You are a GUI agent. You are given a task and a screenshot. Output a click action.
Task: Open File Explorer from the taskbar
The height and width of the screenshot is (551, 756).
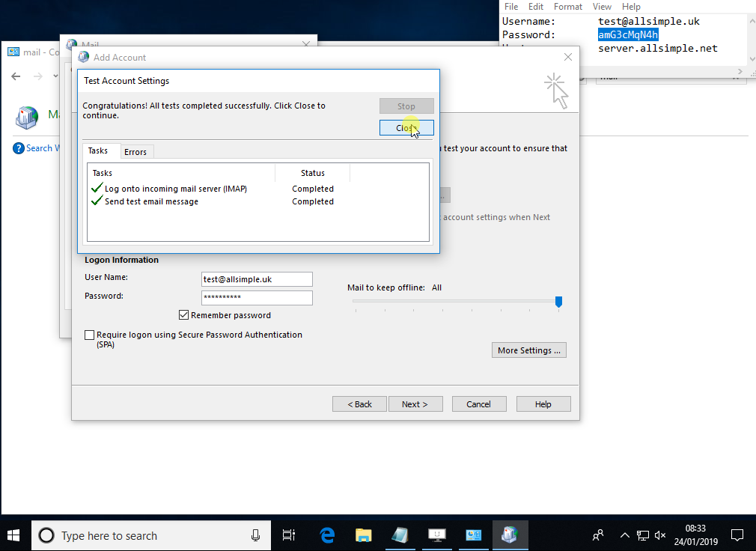364,535
